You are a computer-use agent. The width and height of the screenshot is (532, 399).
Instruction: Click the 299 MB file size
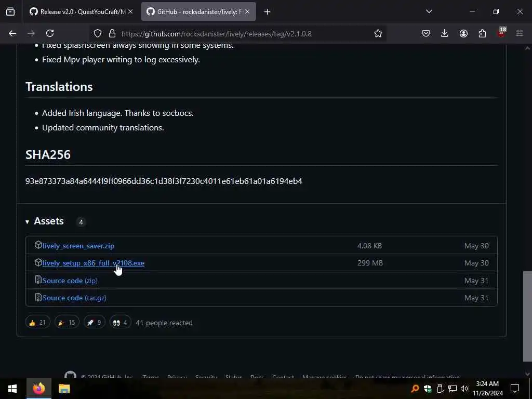tap(370, 263)
